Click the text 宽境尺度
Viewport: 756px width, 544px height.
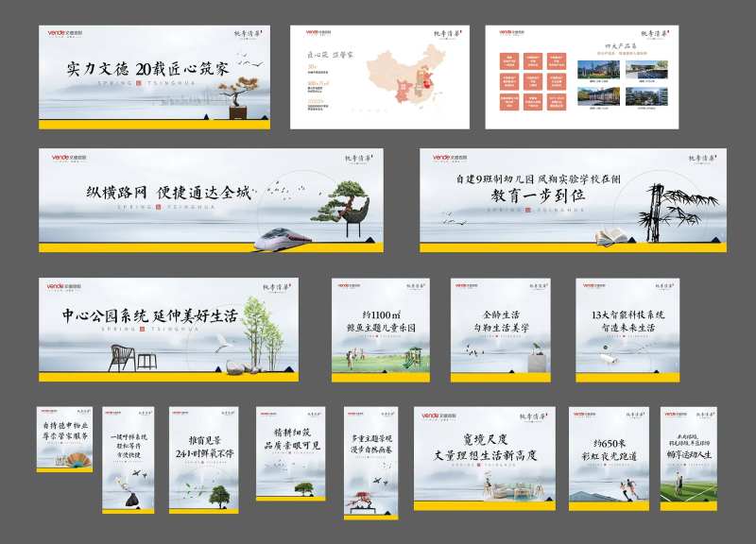point(485,439)
